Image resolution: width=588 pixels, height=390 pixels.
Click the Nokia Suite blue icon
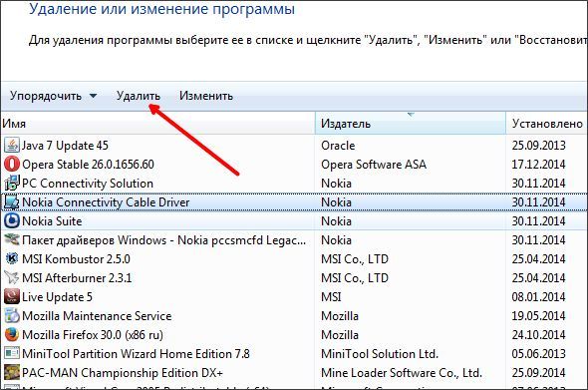point(12,221)
